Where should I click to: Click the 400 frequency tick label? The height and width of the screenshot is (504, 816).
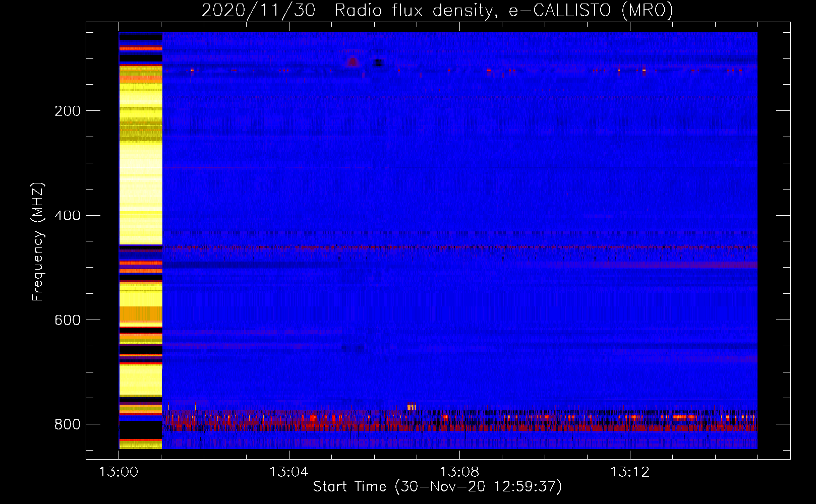68,216
